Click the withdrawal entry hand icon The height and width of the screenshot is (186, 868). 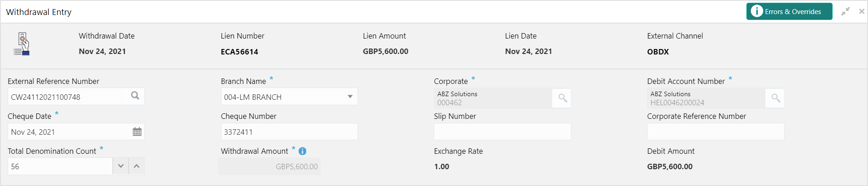click(22, 44)
